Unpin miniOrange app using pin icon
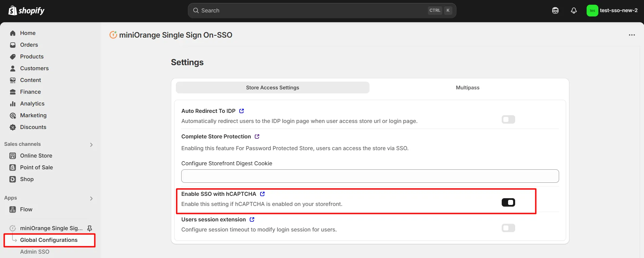644x258 pixels. (x=90, y=228)
